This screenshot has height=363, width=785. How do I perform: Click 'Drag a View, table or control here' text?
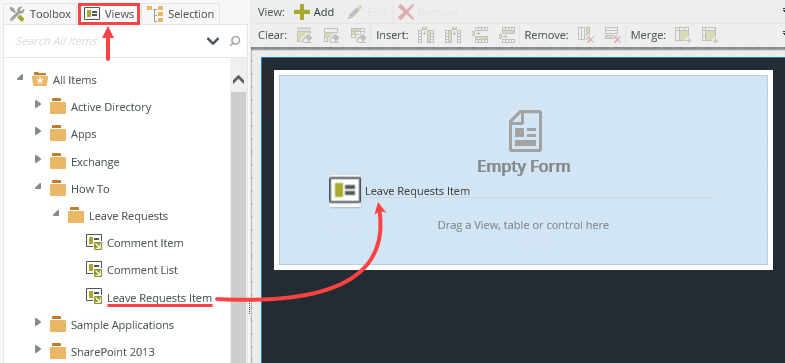click(x=523, y=225)
